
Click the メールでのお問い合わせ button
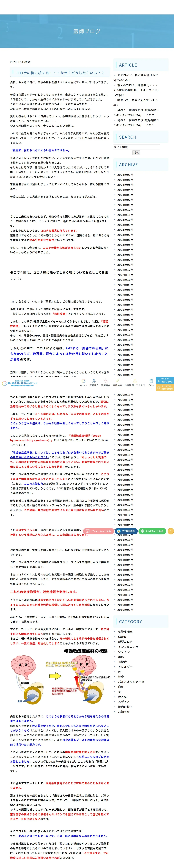tap(165, 388)
